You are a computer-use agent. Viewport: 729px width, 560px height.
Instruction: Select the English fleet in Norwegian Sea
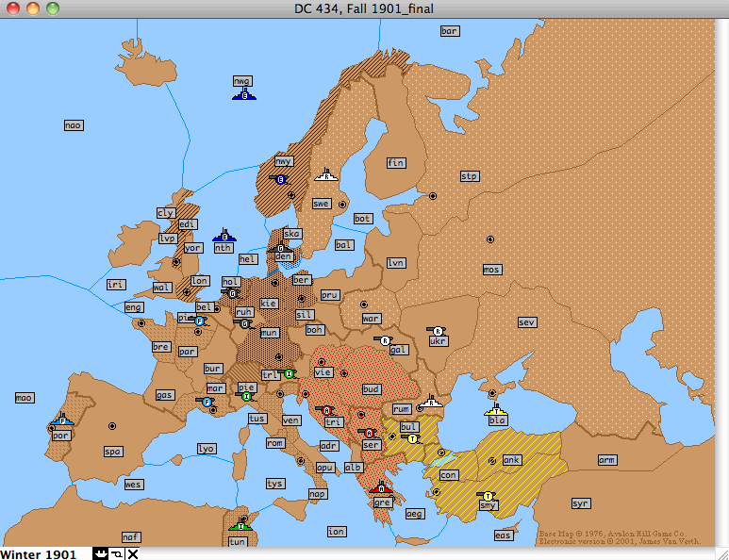[244, 94]
